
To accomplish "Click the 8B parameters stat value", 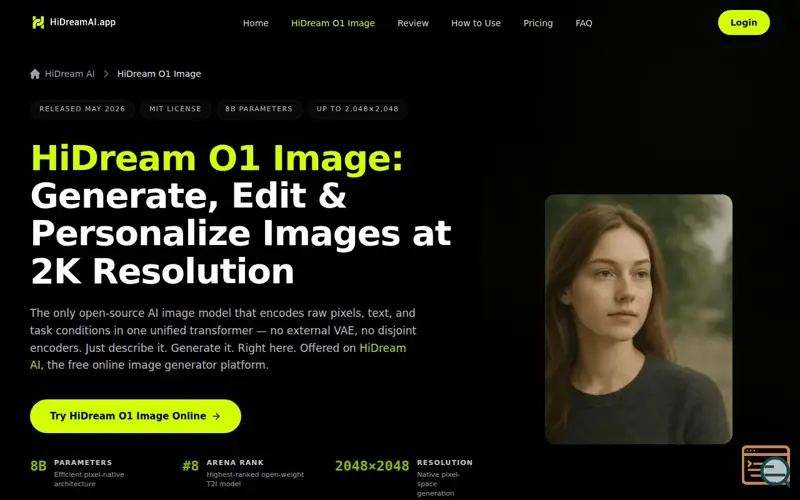I will pyautogui.click(x=38, y=466).
